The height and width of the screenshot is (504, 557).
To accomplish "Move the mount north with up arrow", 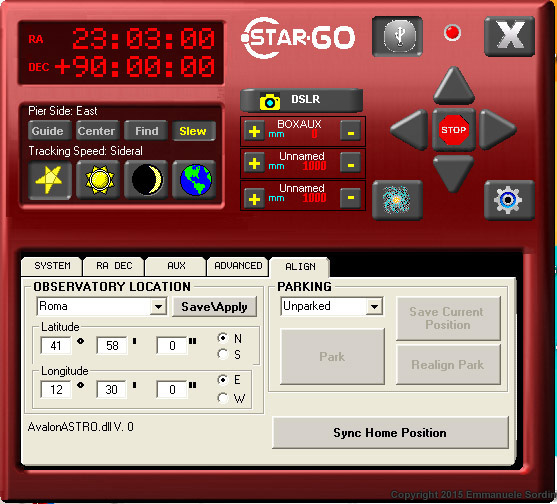I will coord(454,85).
